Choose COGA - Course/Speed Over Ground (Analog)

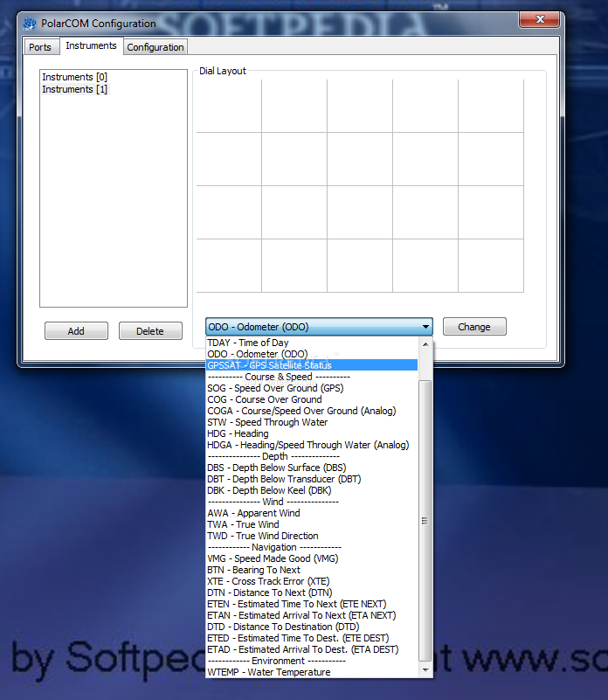point(312,411)
